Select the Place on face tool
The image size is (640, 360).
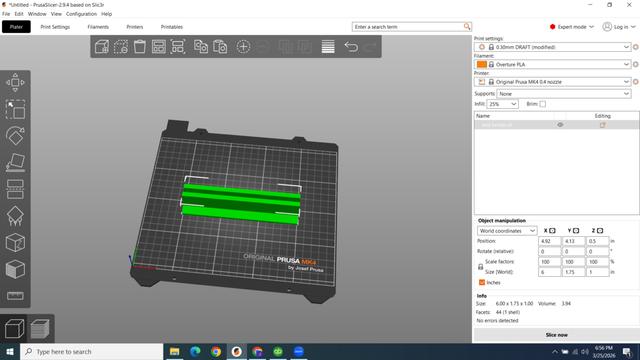pyautogui.click(x=15, y=162)
